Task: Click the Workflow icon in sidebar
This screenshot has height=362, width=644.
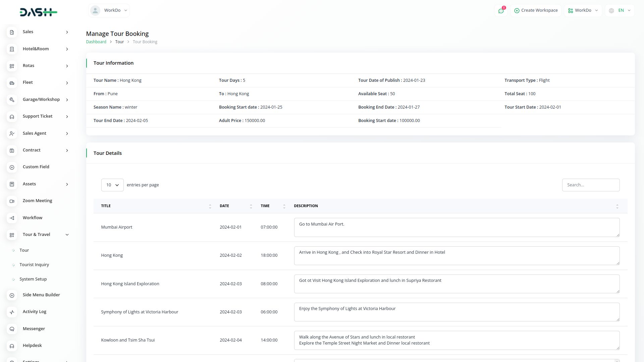Action: tap(12, 218)
